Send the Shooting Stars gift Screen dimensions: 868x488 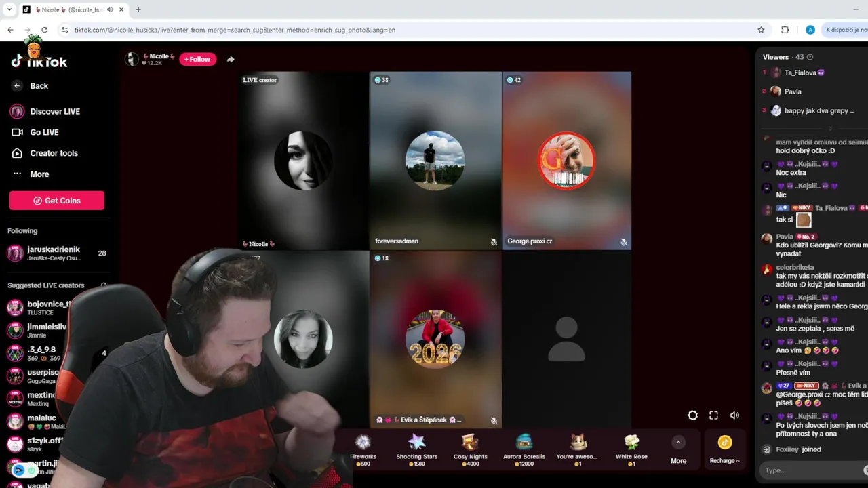coord(416,449)
